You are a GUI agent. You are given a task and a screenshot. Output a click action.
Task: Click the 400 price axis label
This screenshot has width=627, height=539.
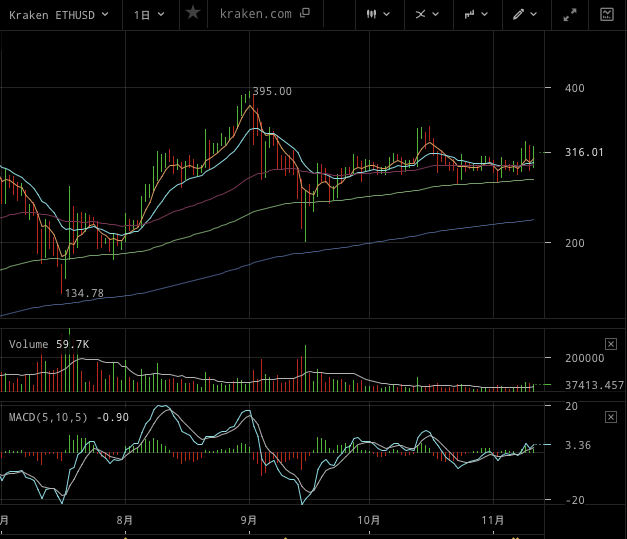pos(575,88)
